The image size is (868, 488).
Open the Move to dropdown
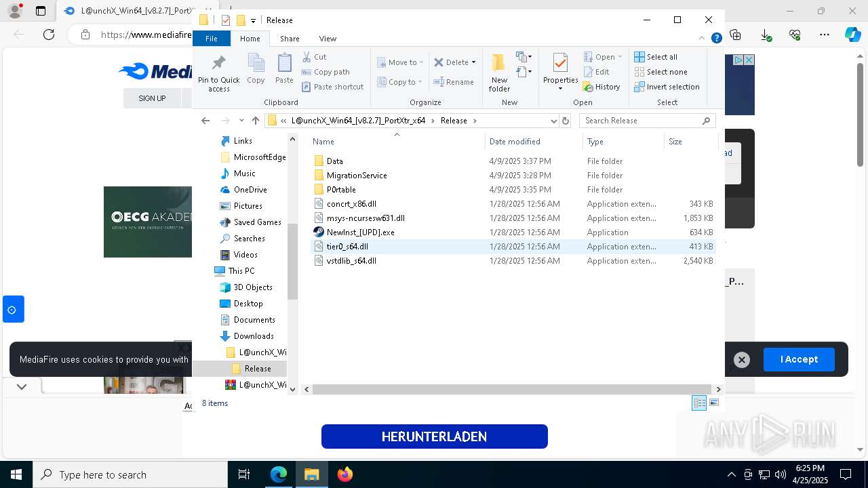[400, 62]
